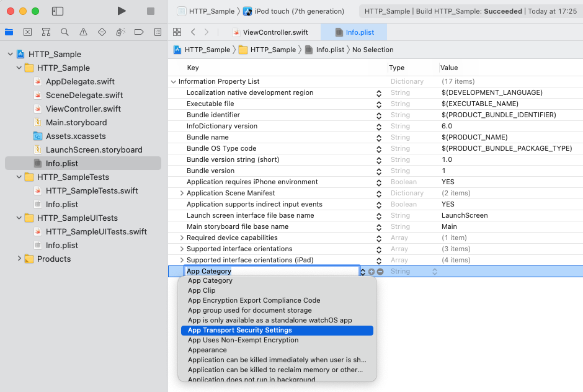Run the project with the Play button
Viewport: 583px width, 392px height.
[121, 11]
